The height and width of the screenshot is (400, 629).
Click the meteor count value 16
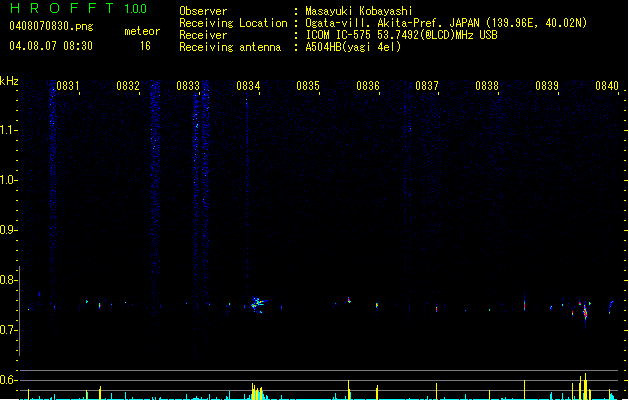(x=145, y=46)
